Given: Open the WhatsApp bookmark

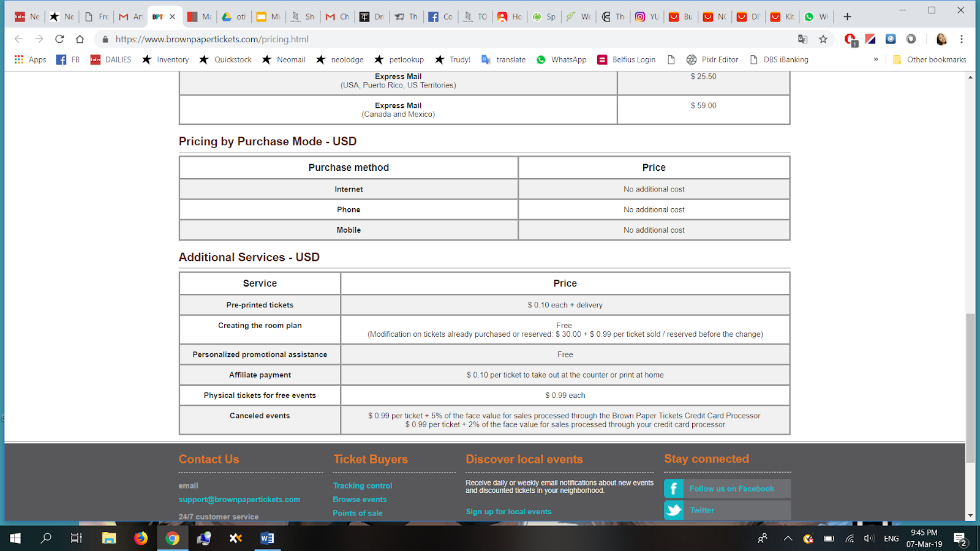Looking at the screenshot, I should click(561, 59).
